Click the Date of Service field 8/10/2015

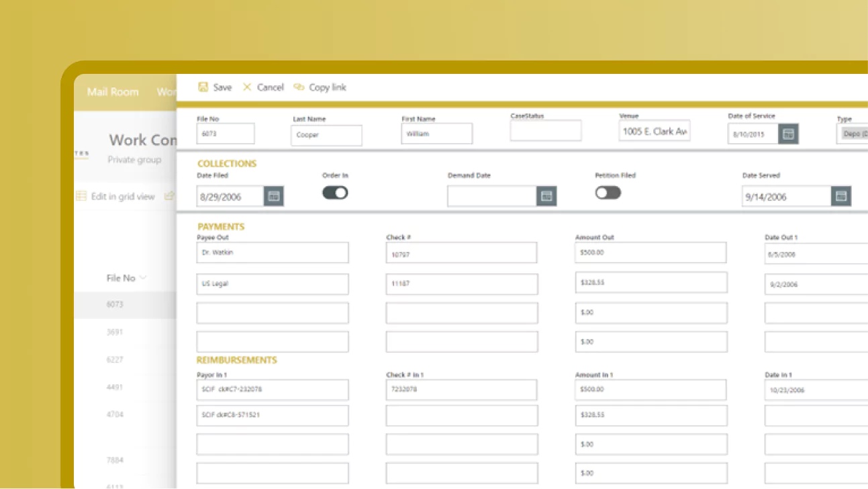(x=753, y=134)
